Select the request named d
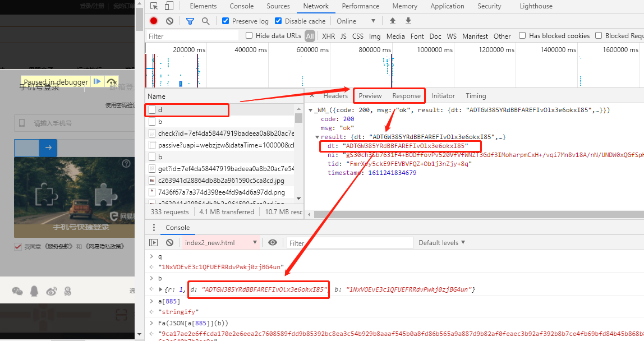The width and height of the screenshot is (644, 341). 220,110
